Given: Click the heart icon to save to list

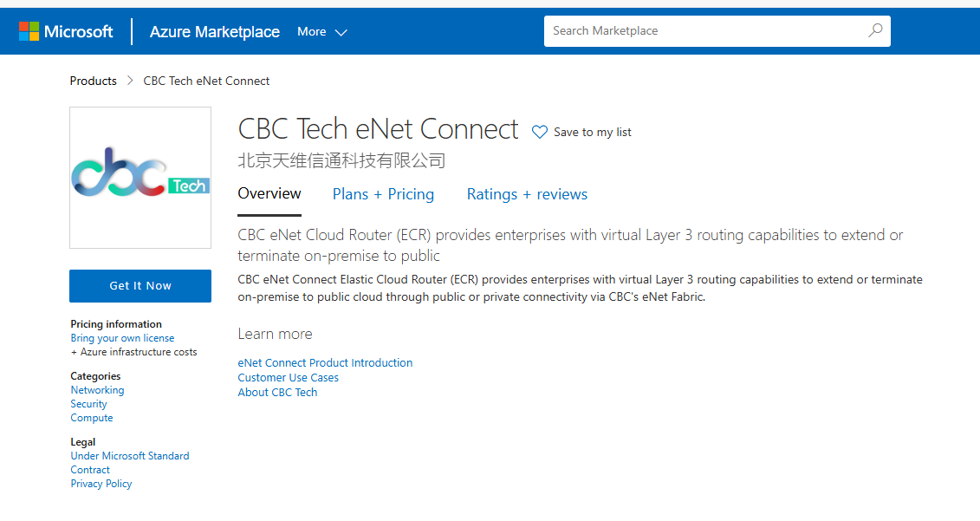Looking at the screenshot, I should tap(540, 132).
